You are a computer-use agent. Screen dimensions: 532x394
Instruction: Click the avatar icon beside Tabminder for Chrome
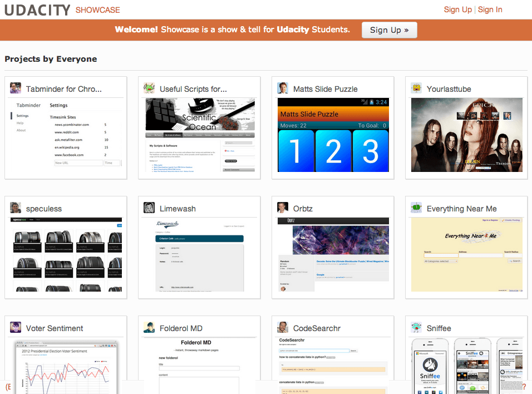tap(16, 88)
